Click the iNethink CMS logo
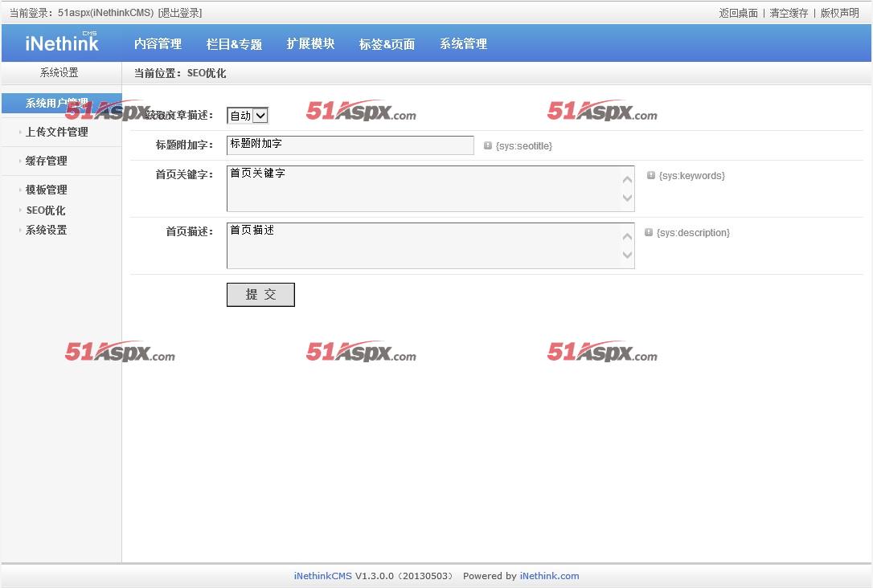 pos(62,43)
